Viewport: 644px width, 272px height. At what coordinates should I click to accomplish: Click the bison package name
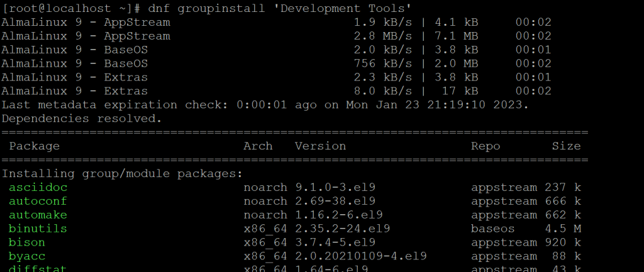(26, 242)
